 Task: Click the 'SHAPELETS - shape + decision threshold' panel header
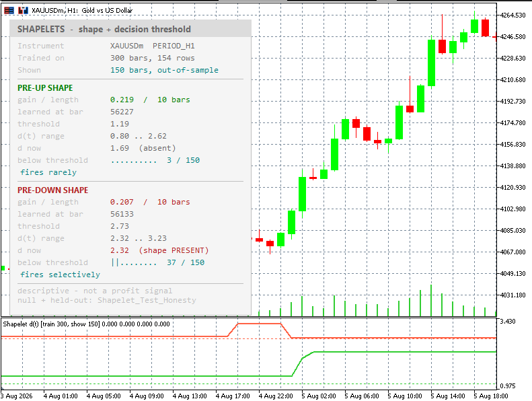pos(130,29)
